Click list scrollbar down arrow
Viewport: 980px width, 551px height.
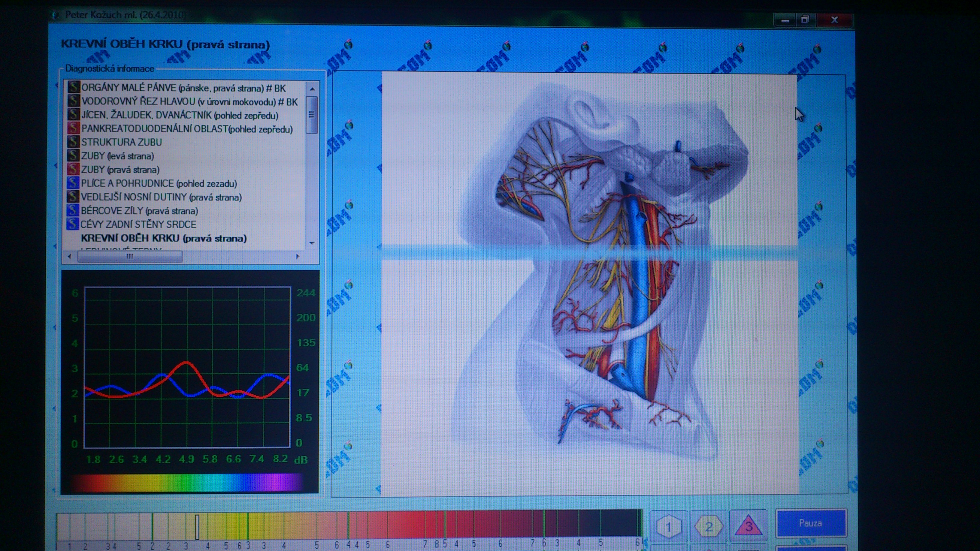(x=312, y=243)
